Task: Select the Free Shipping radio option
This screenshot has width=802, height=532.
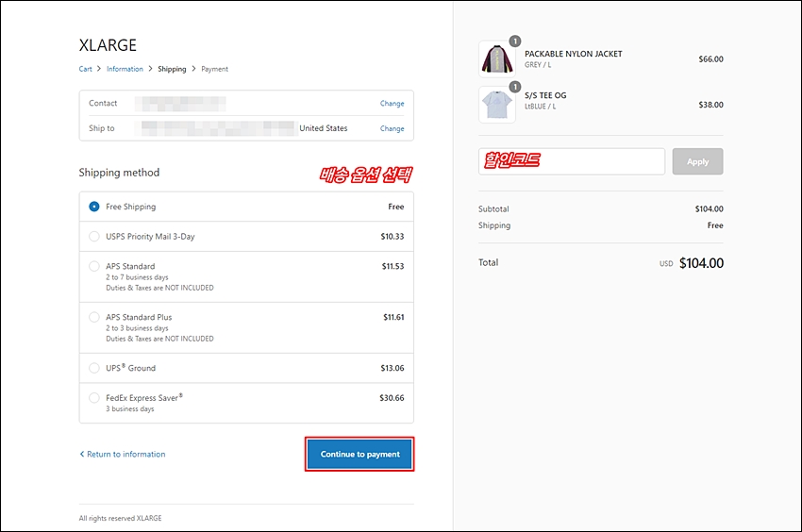Action: tap(94, 207)
